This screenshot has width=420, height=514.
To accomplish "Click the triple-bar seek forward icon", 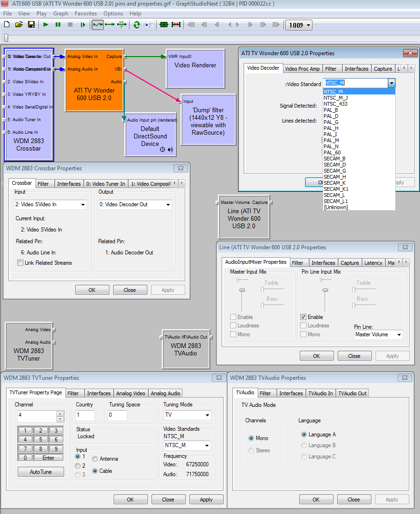I will pos(276,25).
